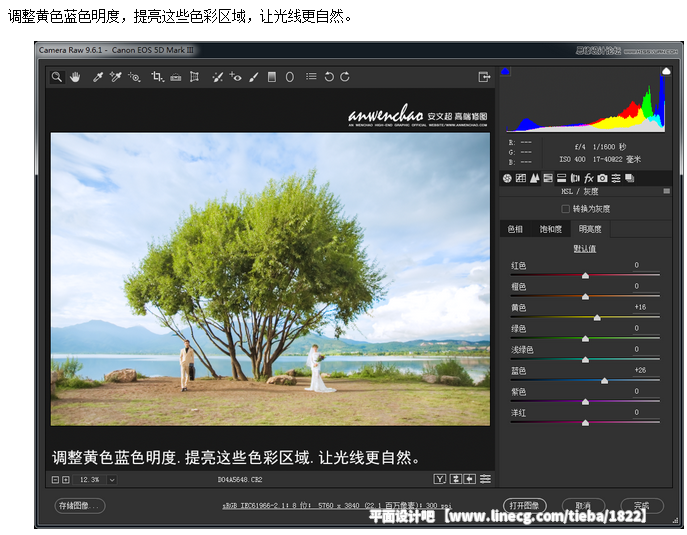
Task: Open the HSL / Grayscale panel icon
Action: click(548, 178)
